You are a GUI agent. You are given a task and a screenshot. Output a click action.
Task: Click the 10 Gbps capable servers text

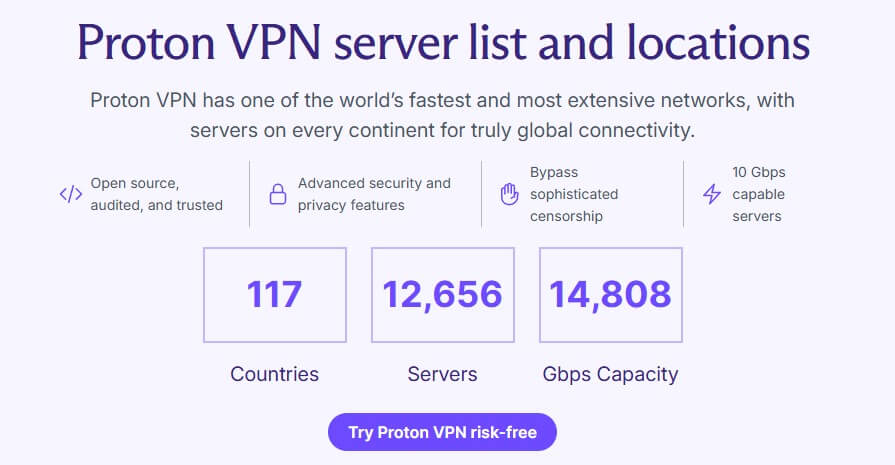click(759, 194)
